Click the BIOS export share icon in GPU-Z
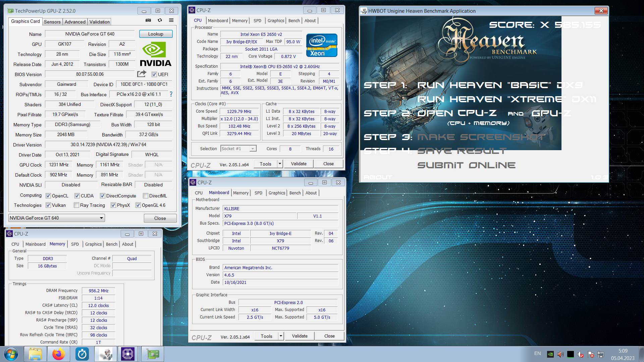 (x=142, y=74)
